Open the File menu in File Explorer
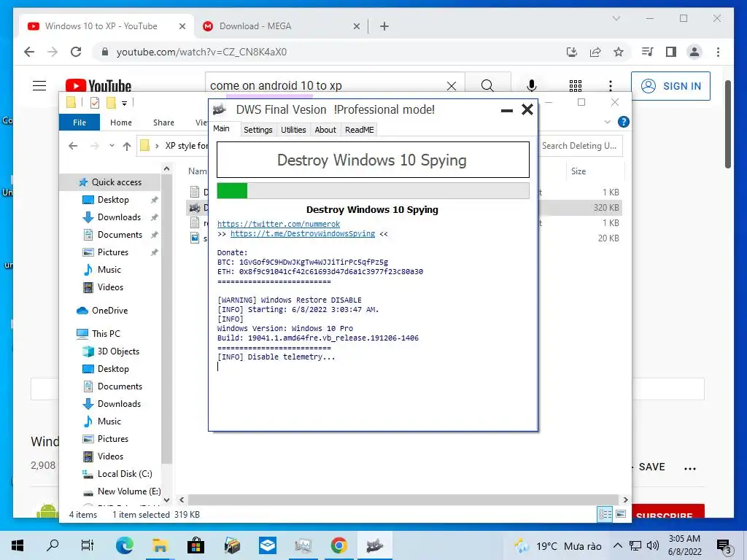 [80, 122]
